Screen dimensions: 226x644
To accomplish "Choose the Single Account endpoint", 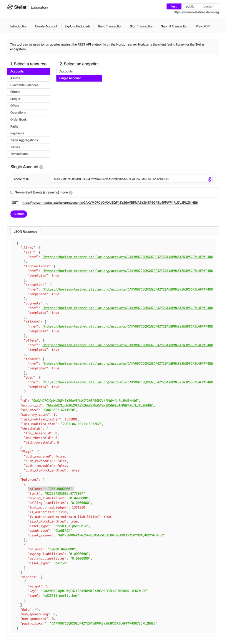I will (x=79, y=78).
